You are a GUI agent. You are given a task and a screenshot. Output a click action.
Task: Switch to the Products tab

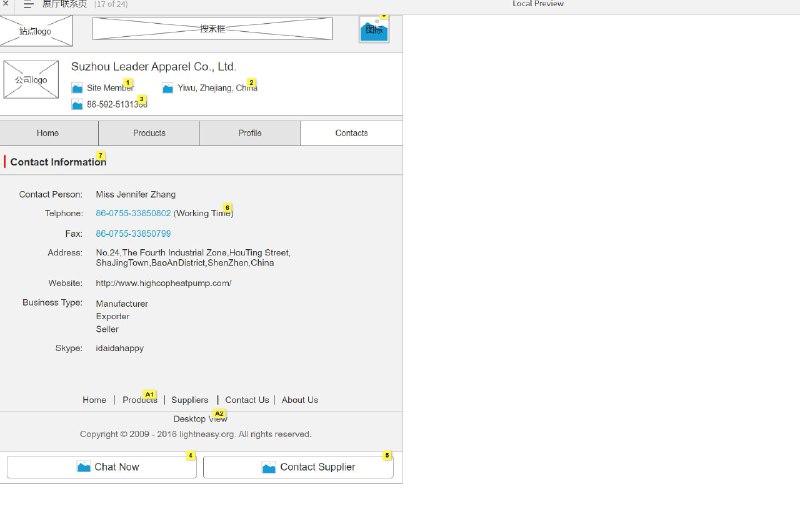pos(149,133)
